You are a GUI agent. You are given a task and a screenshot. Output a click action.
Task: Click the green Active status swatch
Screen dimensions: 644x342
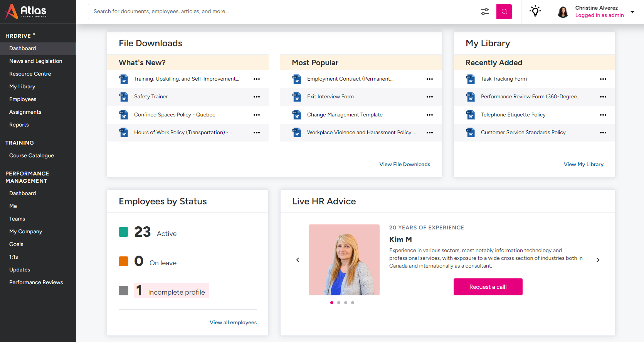tap(123, 232)
